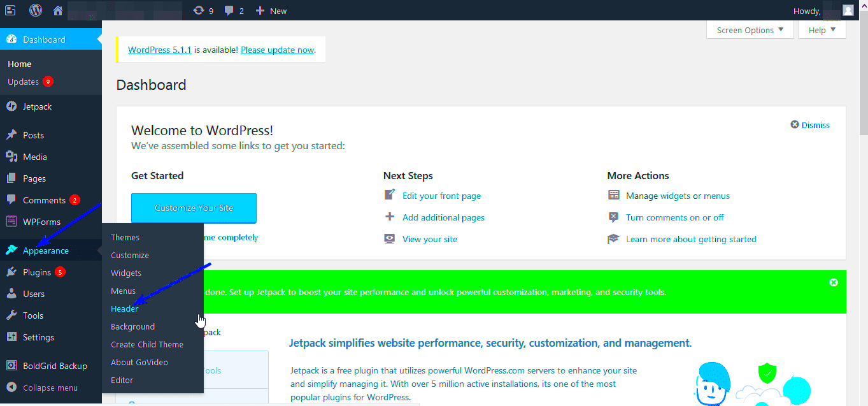
Task: Open Editor in Appearance submenu
Action: pos(122,380)
